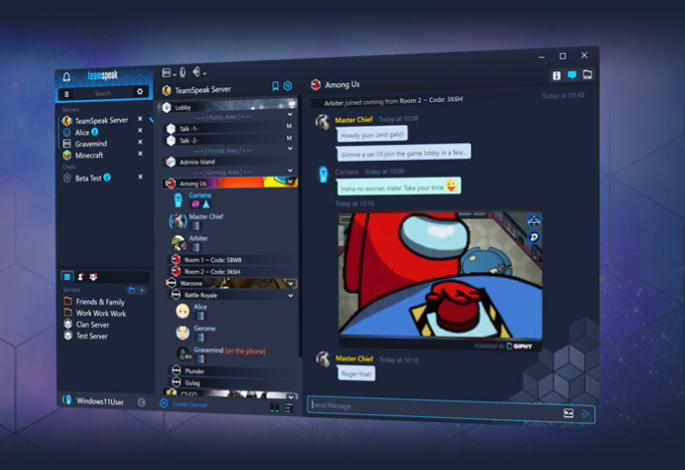Screen dimensions: 685x470
Task: Bookmark the TeamSpeak Server
Action: click(x=275, y=86)
